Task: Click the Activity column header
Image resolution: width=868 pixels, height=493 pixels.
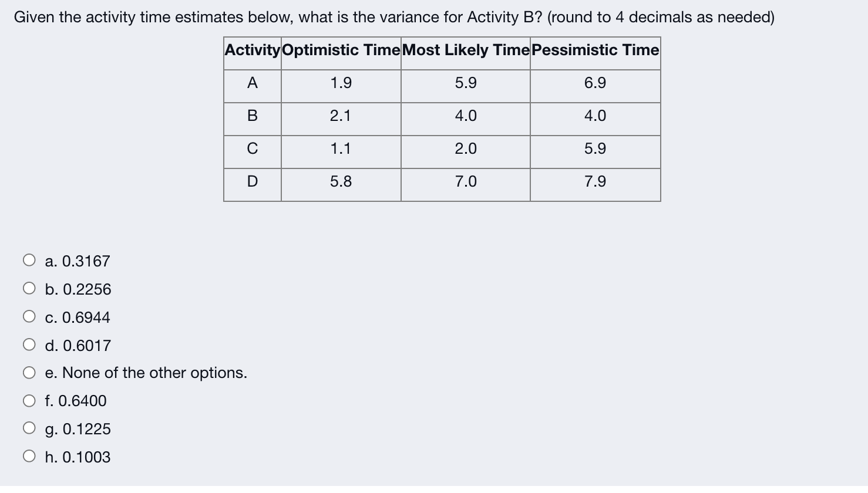Action: (x=252, y=50)
